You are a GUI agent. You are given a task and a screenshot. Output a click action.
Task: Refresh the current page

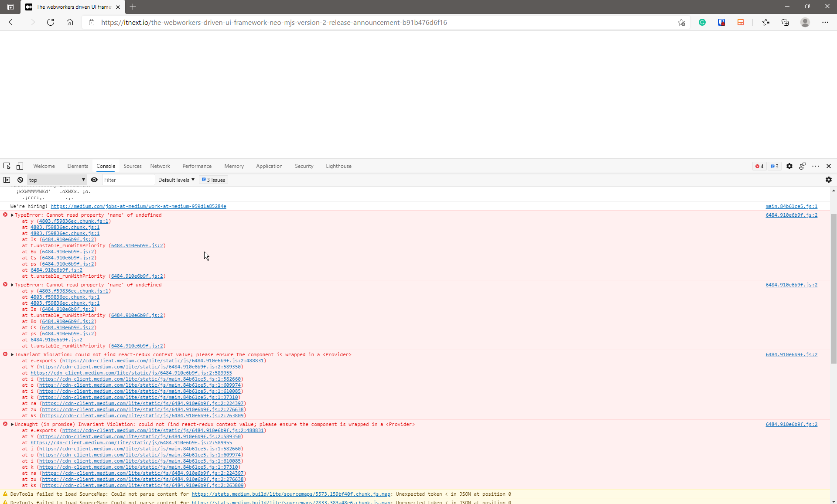click(x=51, y=22)
